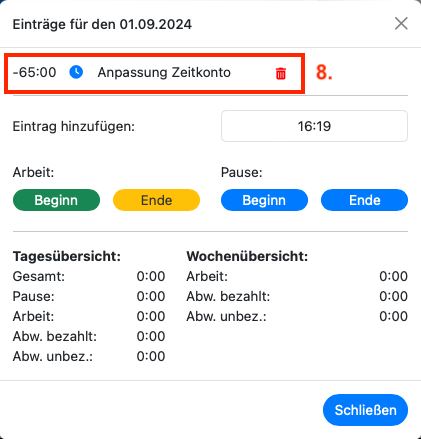Click the Tagesübersicht heading

(67, 256)
